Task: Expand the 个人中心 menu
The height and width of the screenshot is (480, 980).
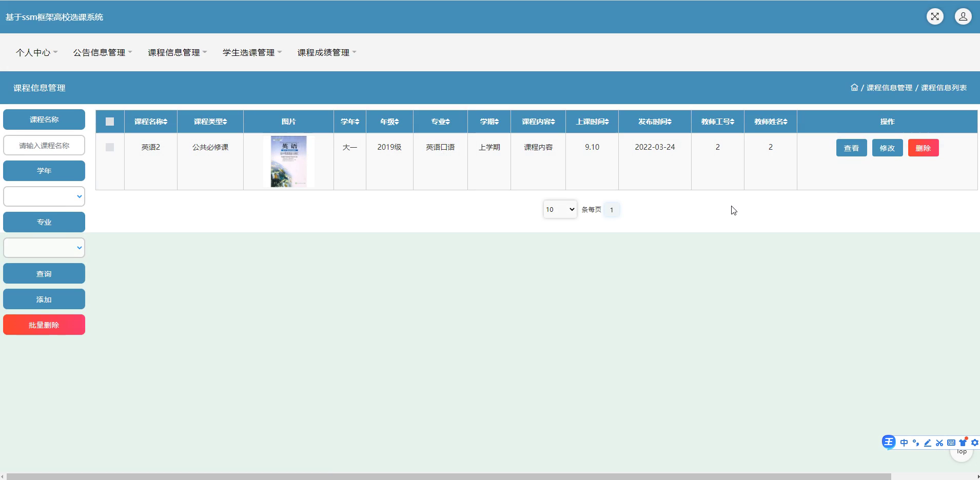Action: coord(36,52)
